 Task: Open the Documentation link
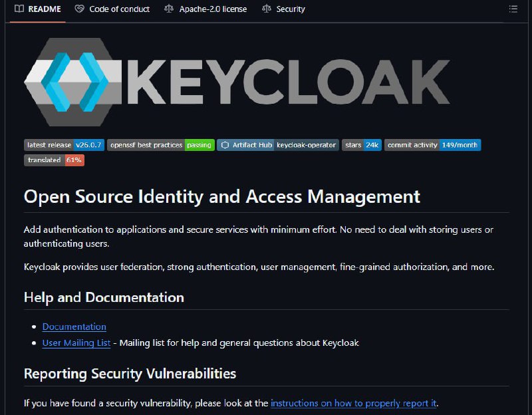coord(74,327)
